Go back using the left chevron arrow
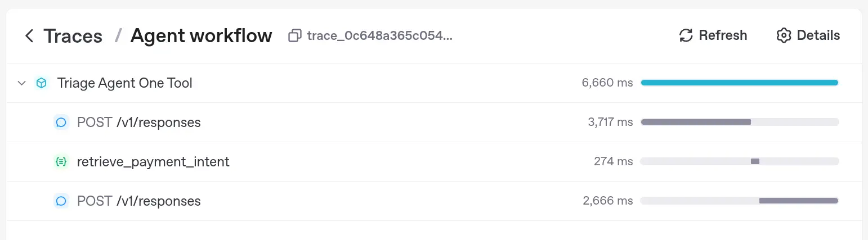The image size is (868, 240). (29, 36)
